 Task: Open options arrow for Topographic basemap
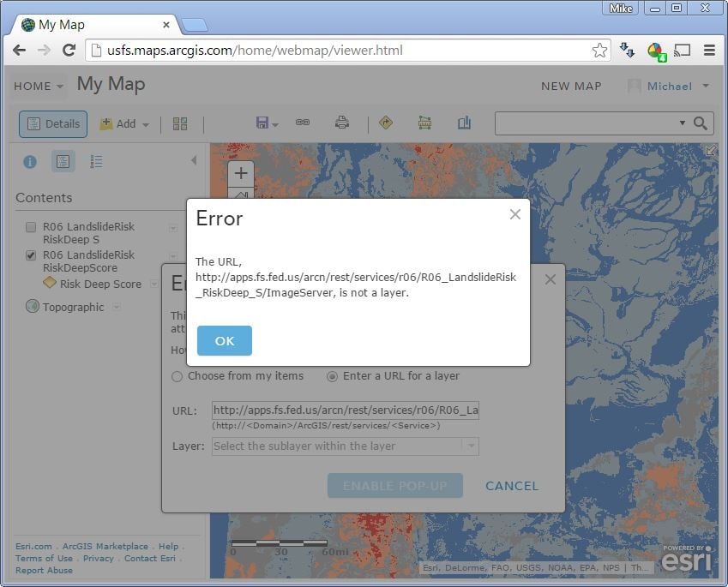click(117, 307)
